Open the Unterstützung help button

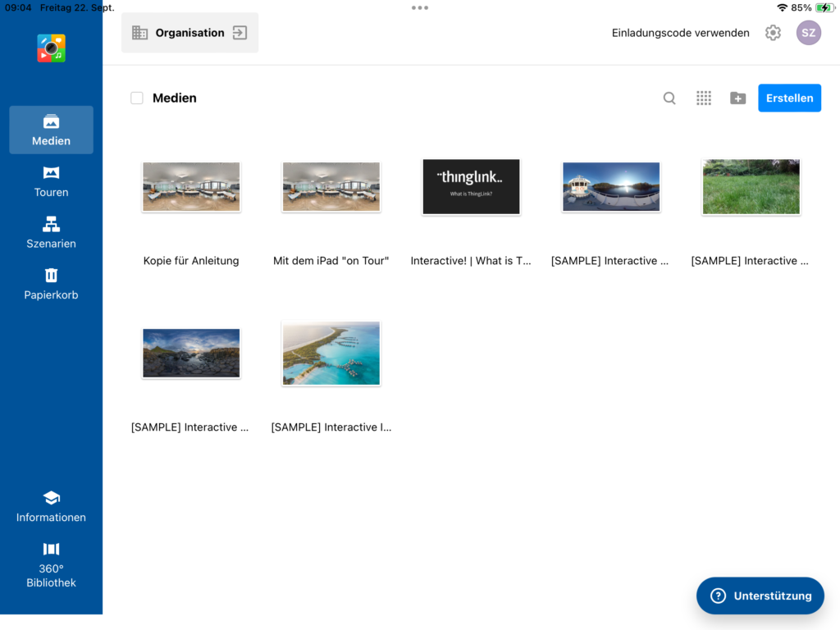[760, 596]
